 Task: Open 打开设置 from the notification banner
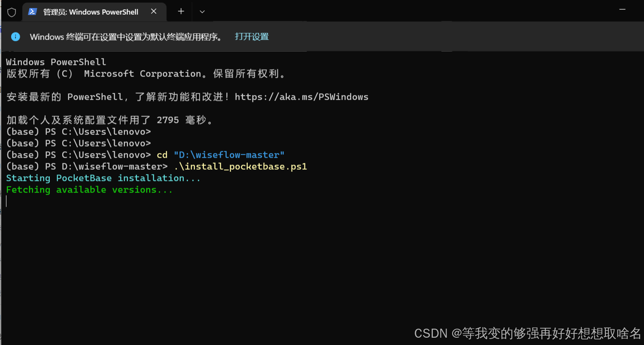click(x=252, y=37)
